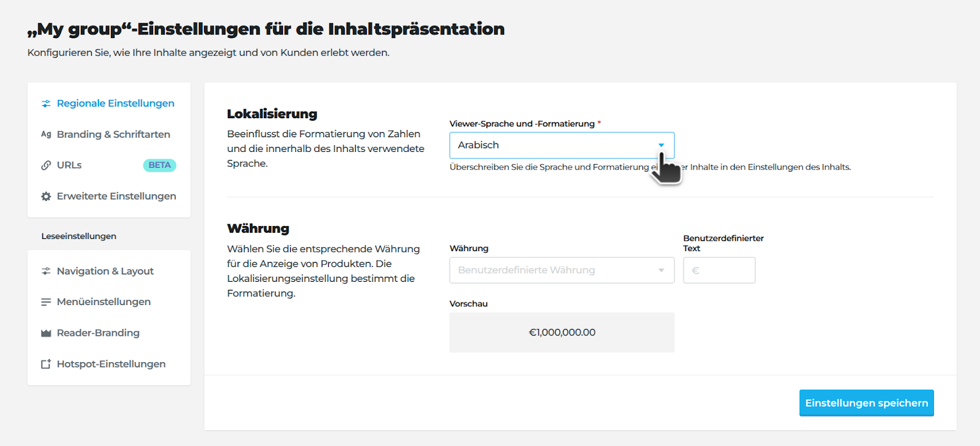The image size is (980, 446).
Task: Open the Branding & Schriftarten menu label
Action: pos(113,134)
